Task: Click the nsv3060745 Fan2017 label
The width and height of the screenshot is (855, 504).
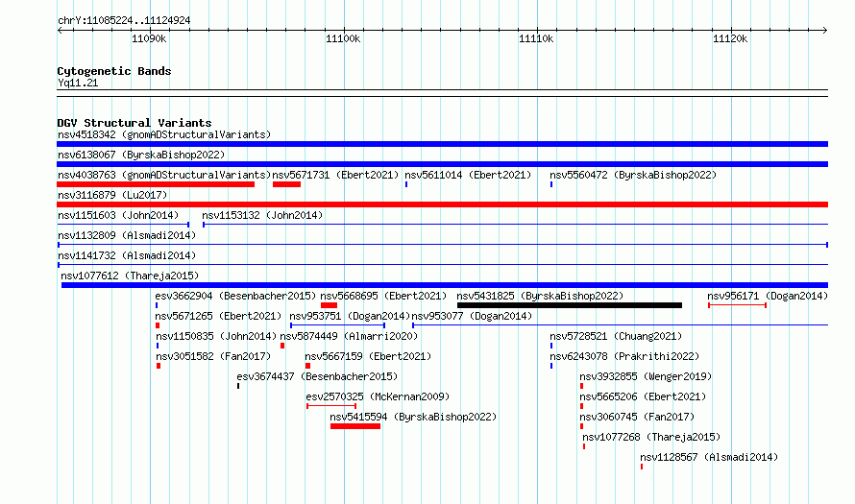Action: coord(637,417)
